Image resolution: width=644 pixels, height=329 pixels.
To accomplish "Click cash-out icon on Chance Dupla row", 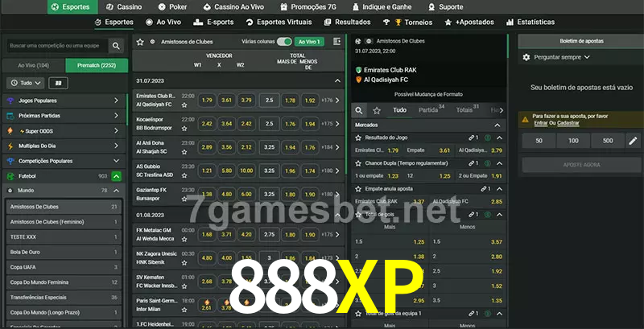I will tap(487, 163).
